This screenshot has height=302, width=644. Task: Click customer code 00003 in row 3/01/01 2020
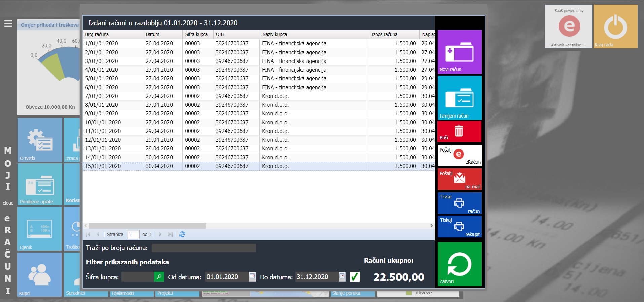coord(192,61)
